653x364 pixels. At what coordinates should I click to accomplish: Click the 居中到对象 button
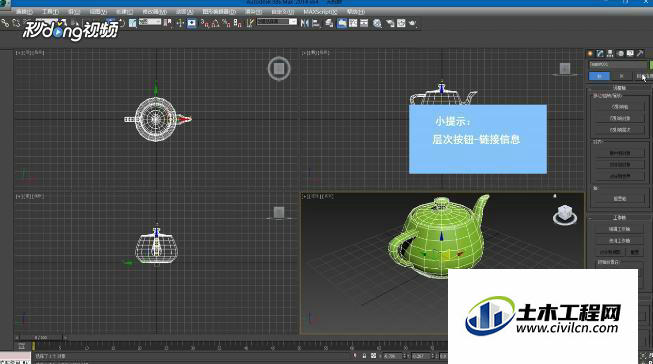pos(620,153)
